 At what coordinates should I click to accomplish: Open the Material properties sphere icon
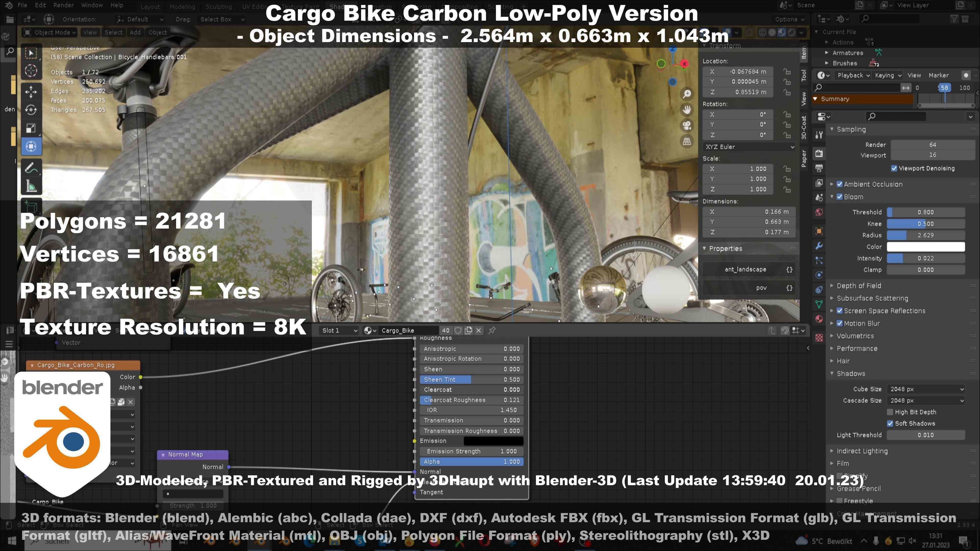[x=819, y=319]
